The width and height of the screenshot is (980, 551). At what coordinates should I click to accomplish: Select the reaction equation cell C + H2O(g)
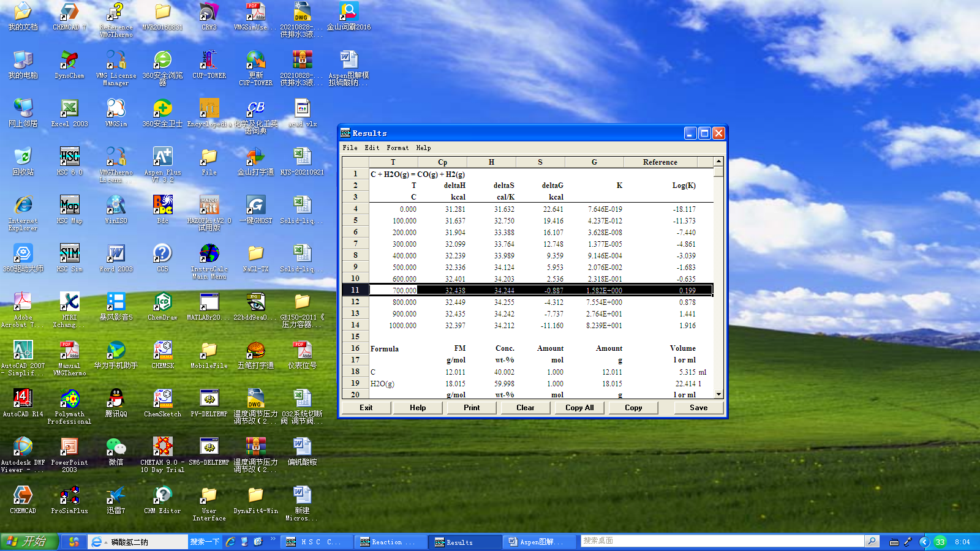point(418,174)
